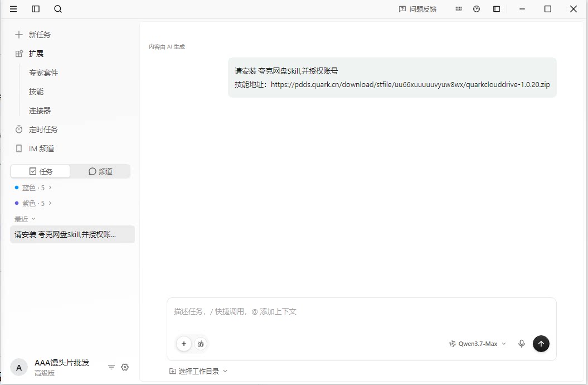Click the phone icon for IM 频道

[19, 148]
